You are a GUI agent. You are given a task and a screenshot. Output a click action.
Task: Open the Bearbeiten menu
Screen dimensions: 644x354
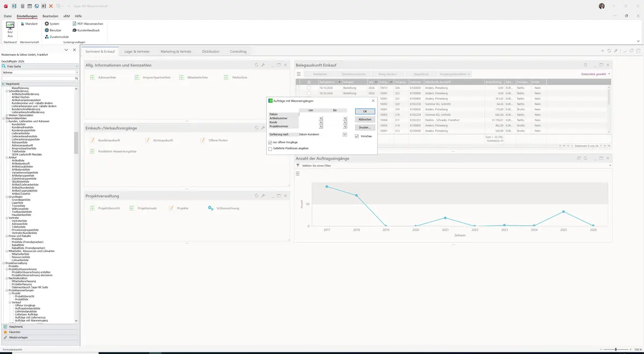pos(50,16)
